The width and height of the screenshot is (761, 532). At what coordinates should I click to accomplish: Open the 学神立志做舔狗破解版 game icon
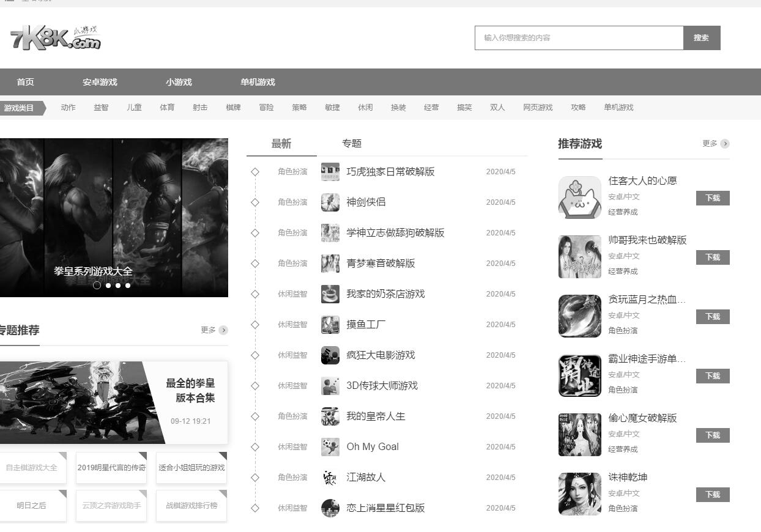click(330, 233)
